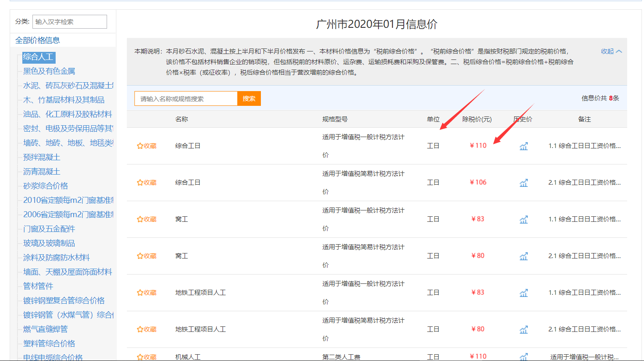Open 密封、电极及劳保用品 category
Viewport: 644px width, 361px height.
pyautogui.click(x=68, y=129)
